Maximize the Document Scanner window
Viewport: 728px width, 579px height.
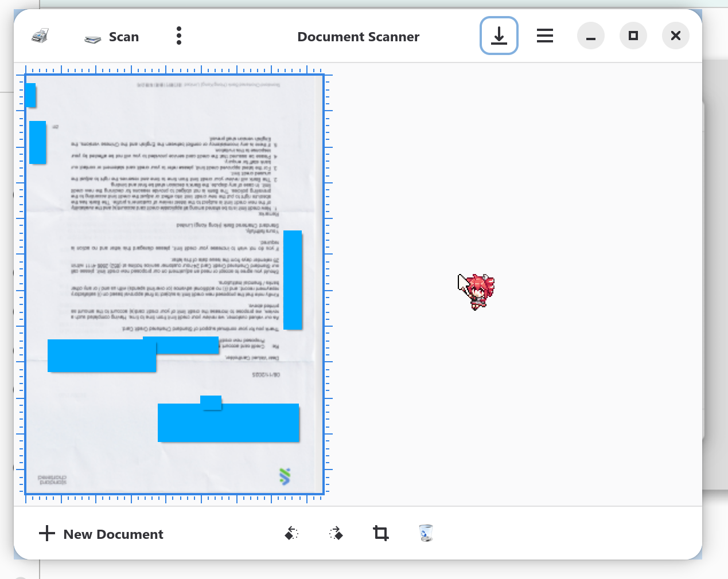(x=633, y=36)
